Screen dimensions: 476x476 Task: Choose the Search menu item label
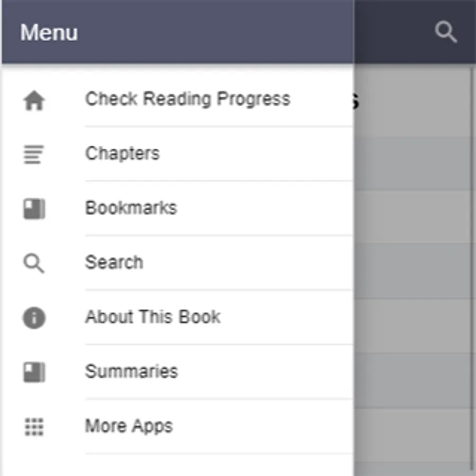[x=114, y=262]
